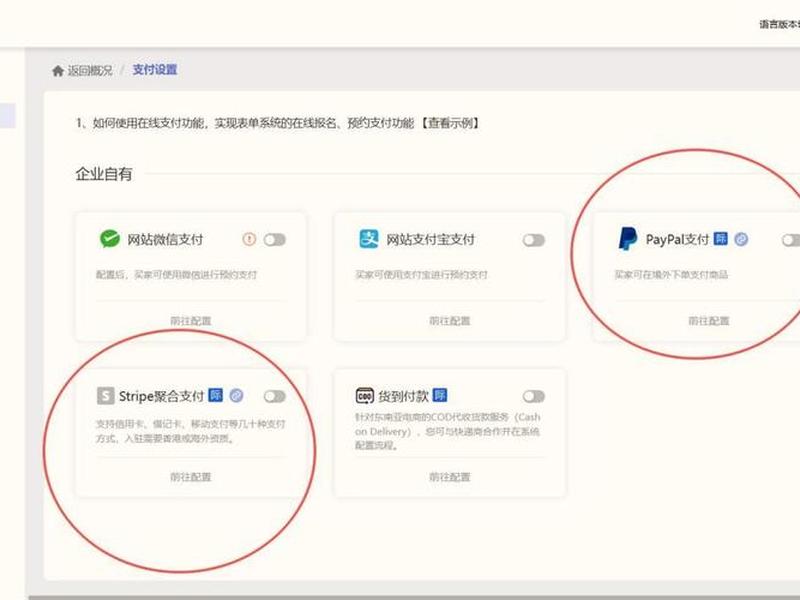Click the 网站微信支付 card title
Image resolution: width=800 pixels, height=600 pixels.
coord(165,239)
